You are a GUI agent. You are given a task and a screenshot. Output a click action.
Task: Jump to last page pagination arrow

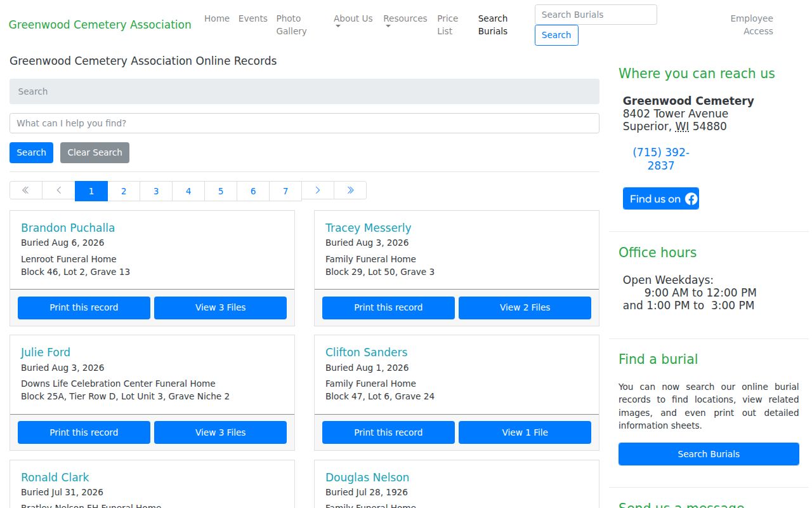click(350, 190)
